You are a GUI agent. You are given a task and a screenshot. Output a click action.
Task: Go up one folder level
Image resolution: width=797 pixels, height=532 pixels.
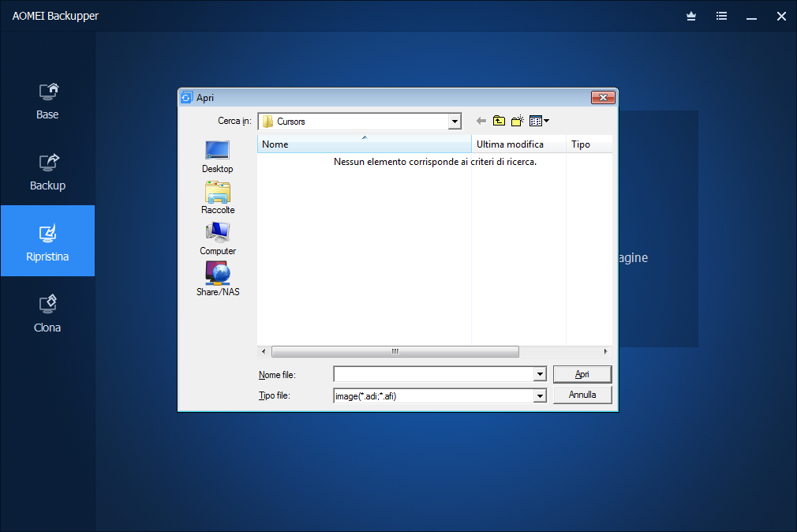pos(500,121)
